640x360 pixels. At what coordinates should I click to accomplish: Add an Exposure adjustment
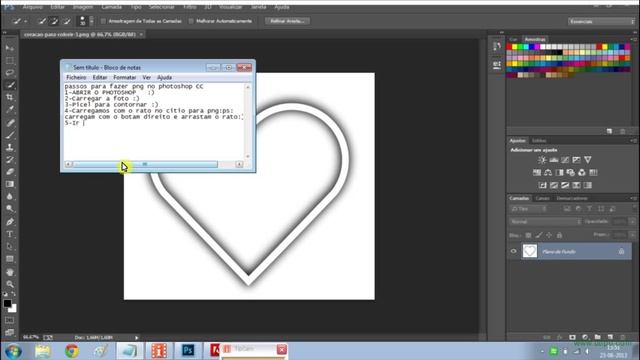pyautogui.click(x=576, y=160)
